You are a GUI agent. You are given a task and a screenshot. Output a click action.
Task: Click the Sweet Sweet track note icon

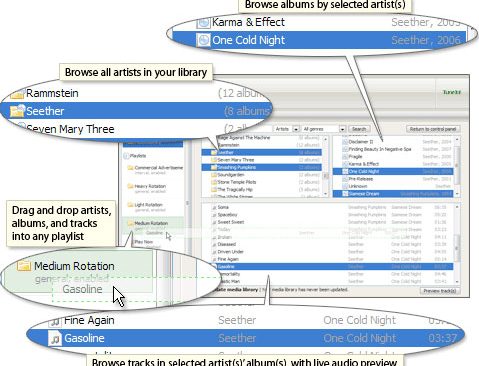tap(214, 222)
